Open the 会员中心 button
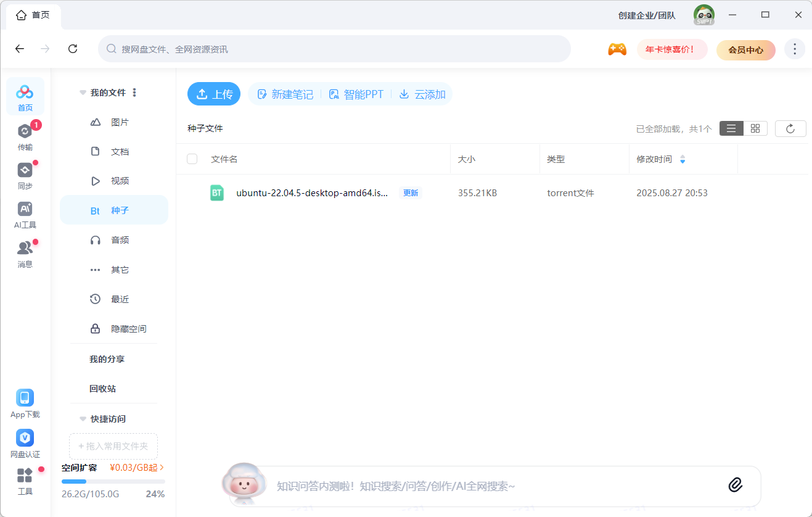Screen dimensions: 812x517 click(746, 50)
